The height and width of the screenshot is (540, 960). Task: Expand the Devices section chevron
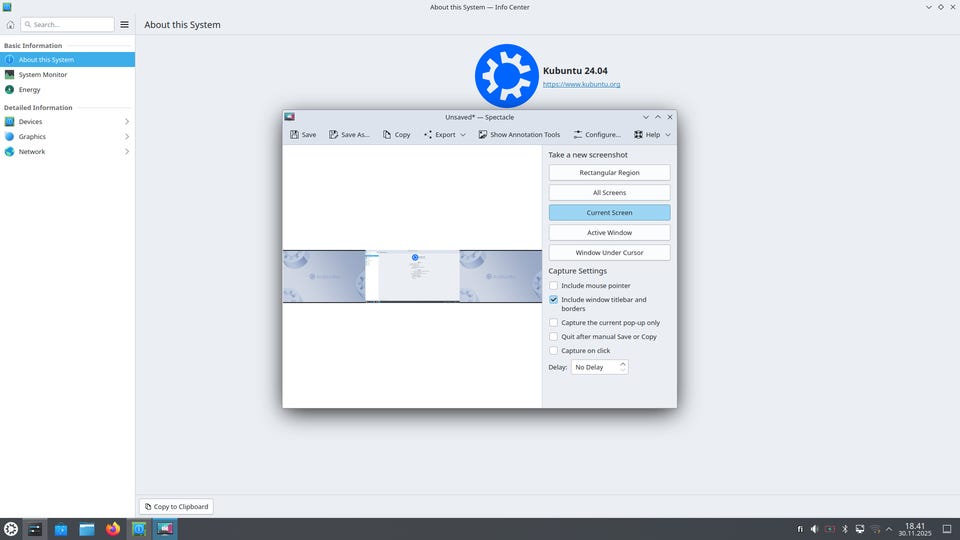tap(127, 121)
